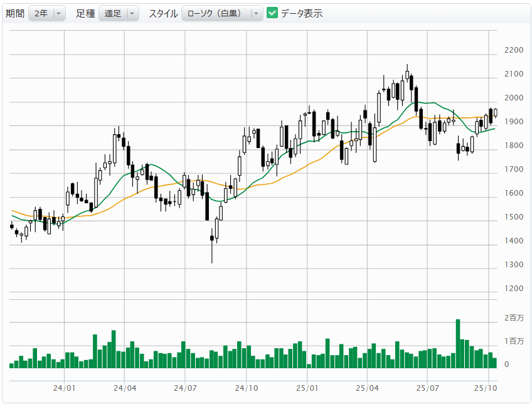The width and height of the screenshot is (532, 404).
Task: Click the 24/10 date axis label
Action: 246,388
